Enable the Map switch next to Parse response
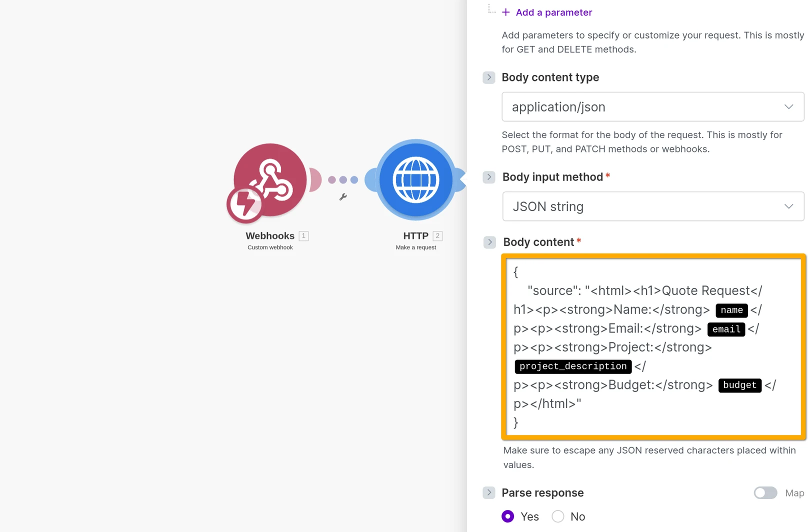Image resolution: width=811 pixels, height=532 pixels. point(765,493)
